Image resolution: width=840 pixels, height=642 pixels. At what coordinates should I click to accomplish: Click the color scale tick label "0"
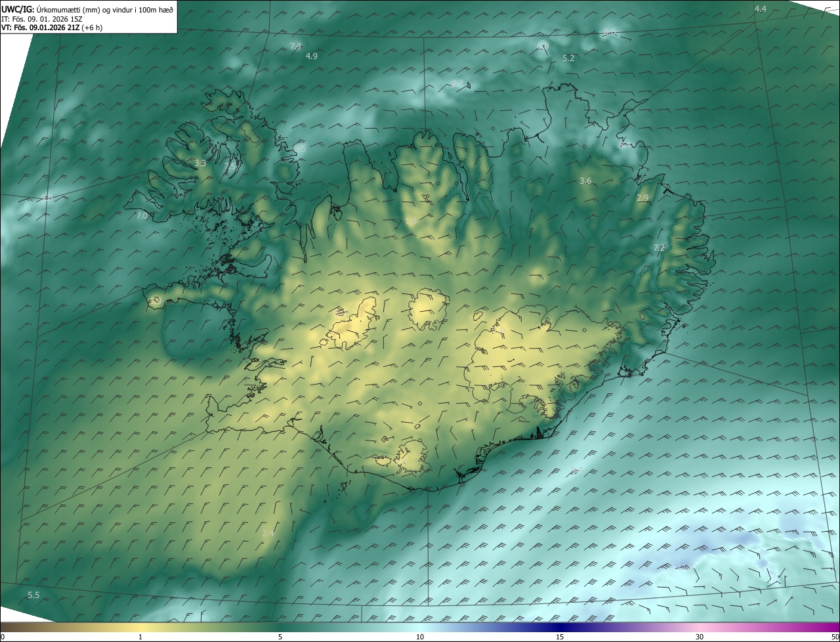point(3,637)
